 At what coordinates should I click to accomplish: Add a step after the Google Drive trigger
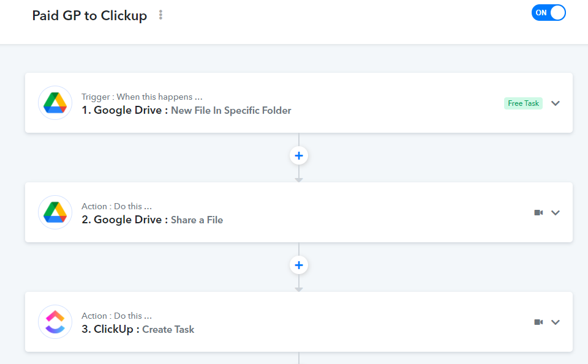point(299,156)
